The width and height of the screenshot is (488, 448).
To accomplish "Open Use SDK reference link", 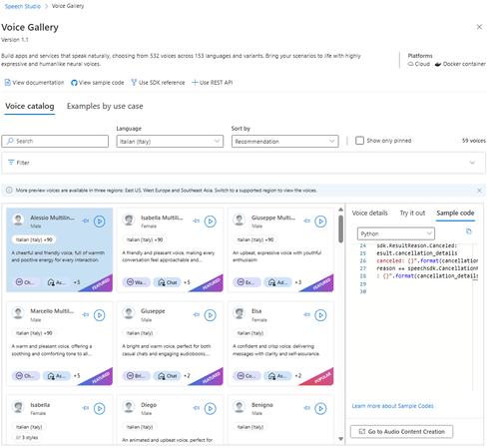I will coord(158,83).
